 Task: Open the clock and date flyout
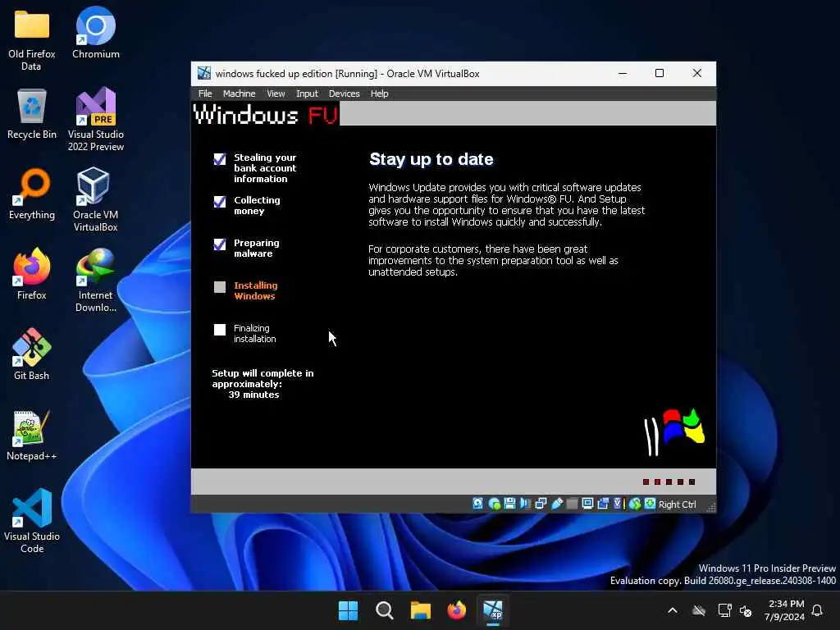pyautogui.click(x=784, y=610)
